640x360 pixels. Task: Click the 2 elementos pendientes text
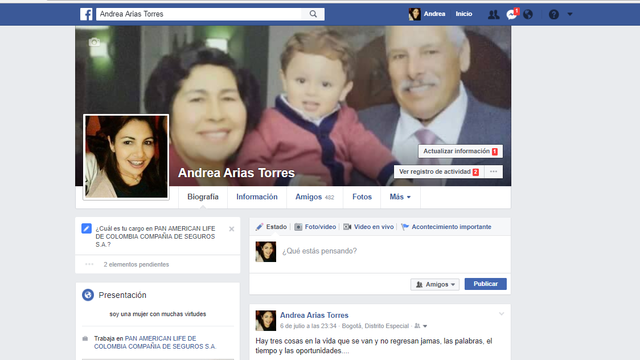[136, 264]
